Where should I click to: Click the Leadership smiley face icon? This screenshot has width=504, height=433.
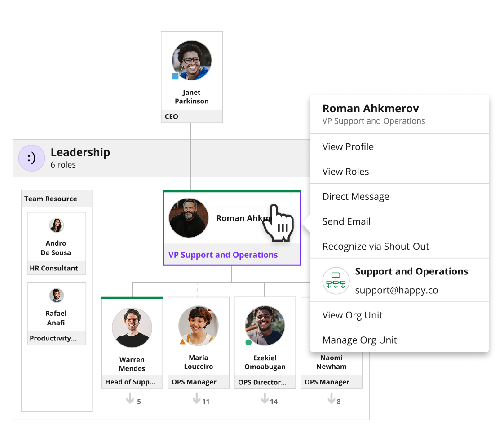tap(31, 158)
